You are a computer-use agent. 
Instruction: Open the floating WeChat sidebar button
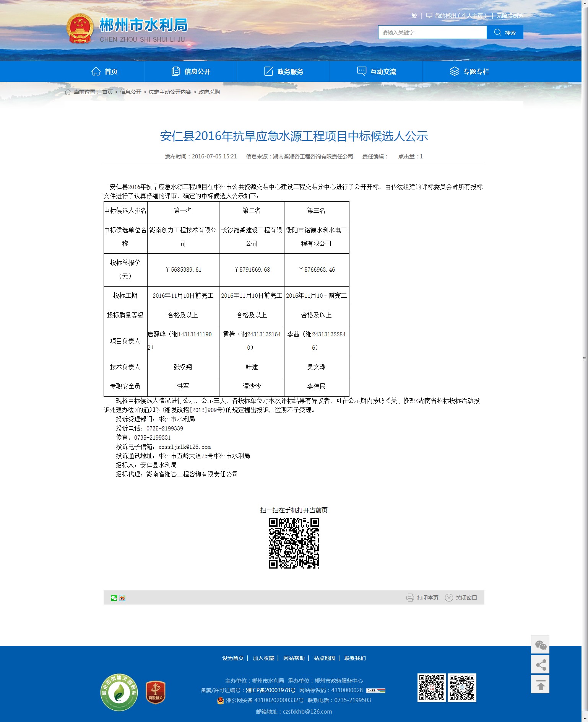pos(540,645)
